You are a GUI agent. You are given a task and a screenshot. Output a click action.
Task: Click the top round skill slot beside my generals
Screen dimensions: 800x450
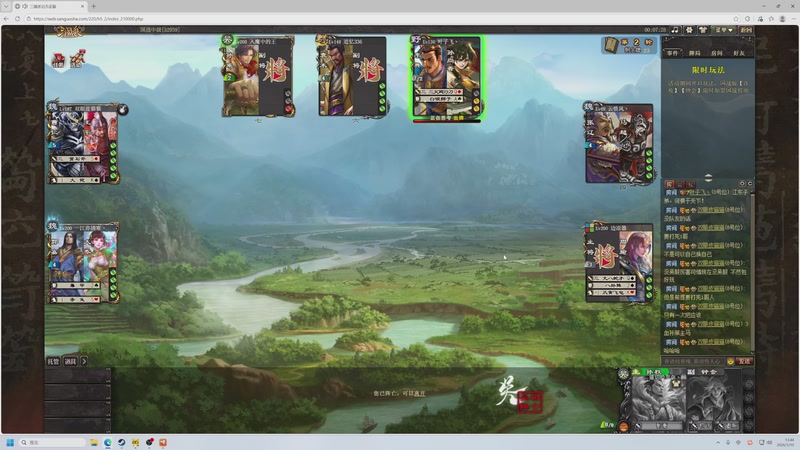click(748, 384)
